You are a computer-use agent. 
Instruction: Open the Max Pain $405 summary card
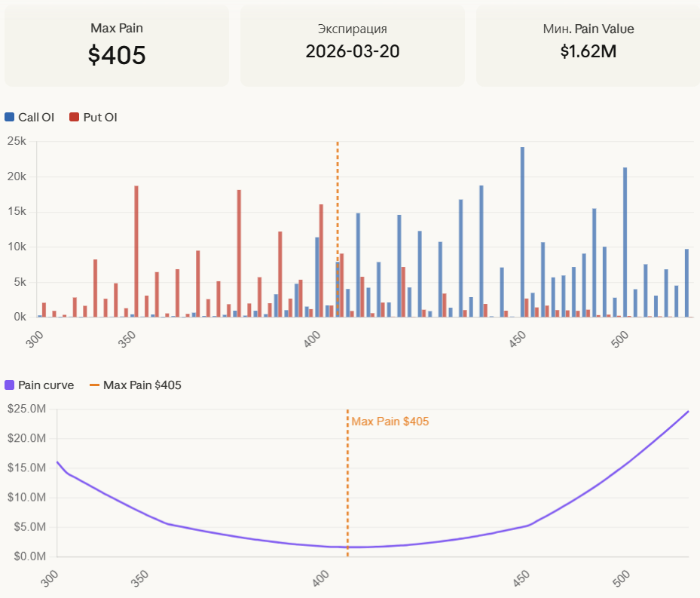tap(117, 45)
